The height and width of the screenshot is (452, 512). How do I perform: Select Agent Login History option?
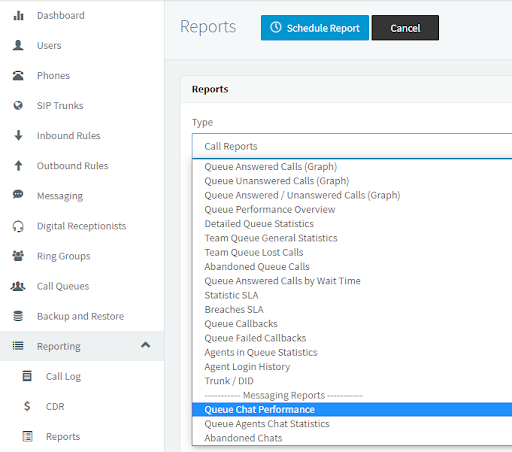[x=247, y=367]
